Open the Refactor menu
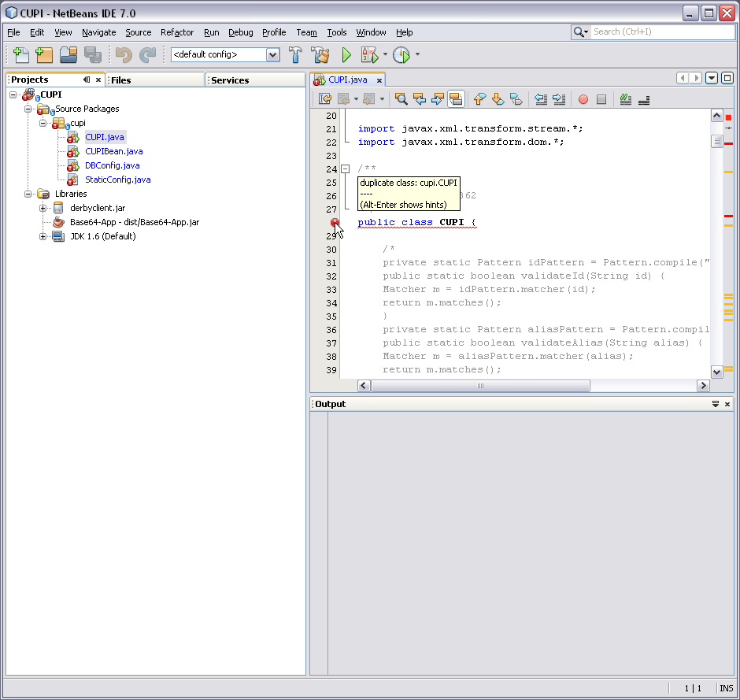Viewport: 740px width, 700px height. tap(177, 32)
